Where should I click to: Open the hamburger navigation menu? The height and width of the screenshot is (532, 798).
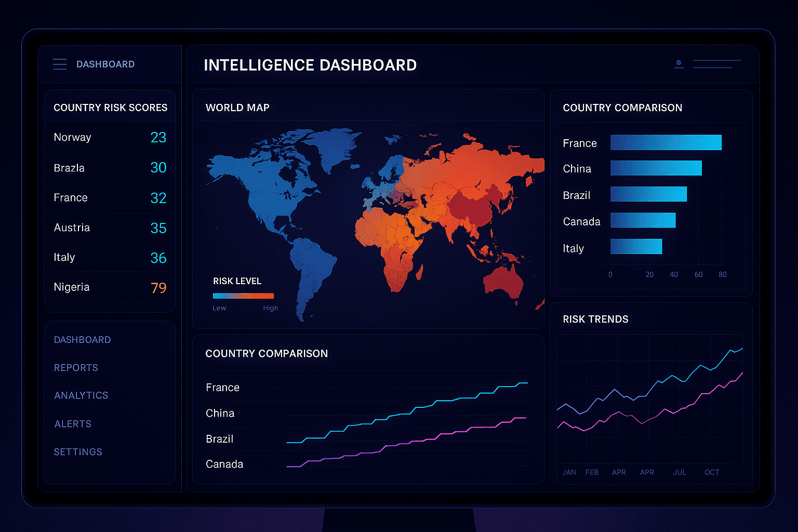[x=60, y=64]
